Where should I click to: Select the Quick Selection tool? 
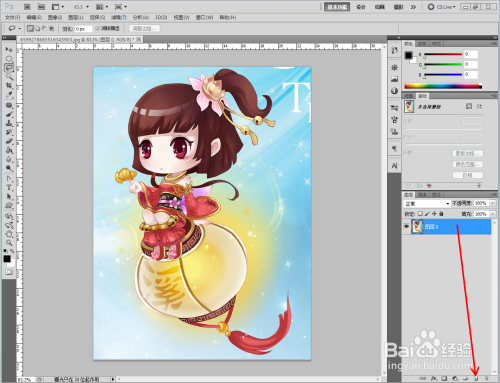(9, 77)
